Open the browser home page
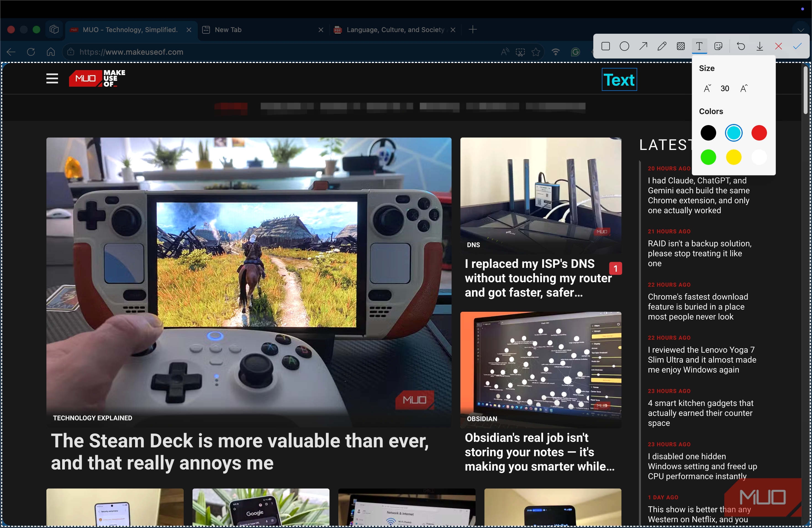Image resolution: width=812 pixels, height=528 pixels. [x=51, y=52]
